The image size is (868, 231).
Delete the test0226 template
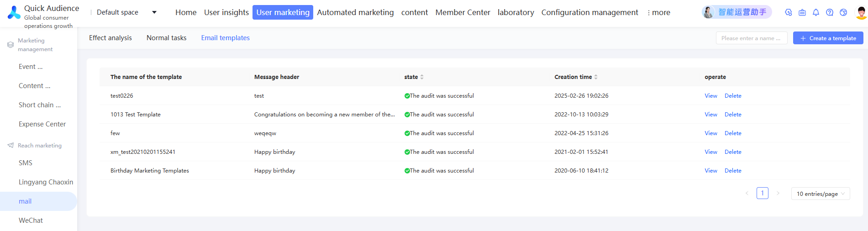click(x=733, y=96)
